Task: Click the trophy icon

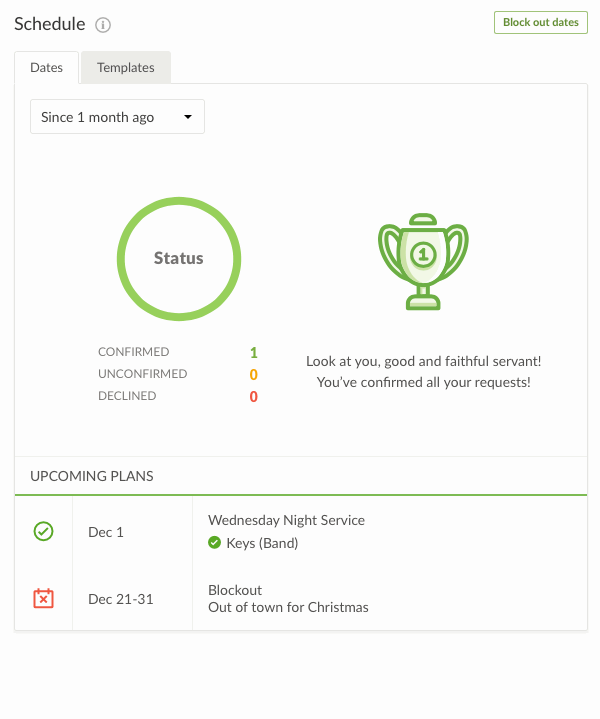Action: click(423, 261)
